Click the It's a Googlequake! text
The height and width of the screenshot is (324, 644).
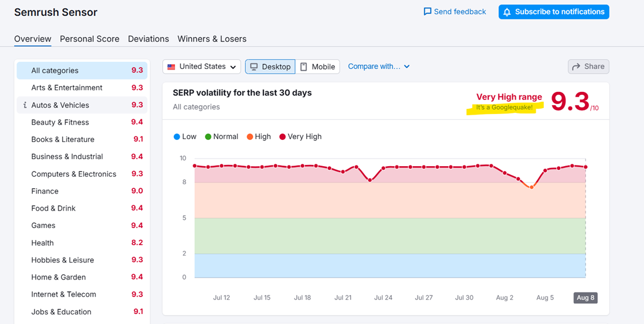coord(504,107)
